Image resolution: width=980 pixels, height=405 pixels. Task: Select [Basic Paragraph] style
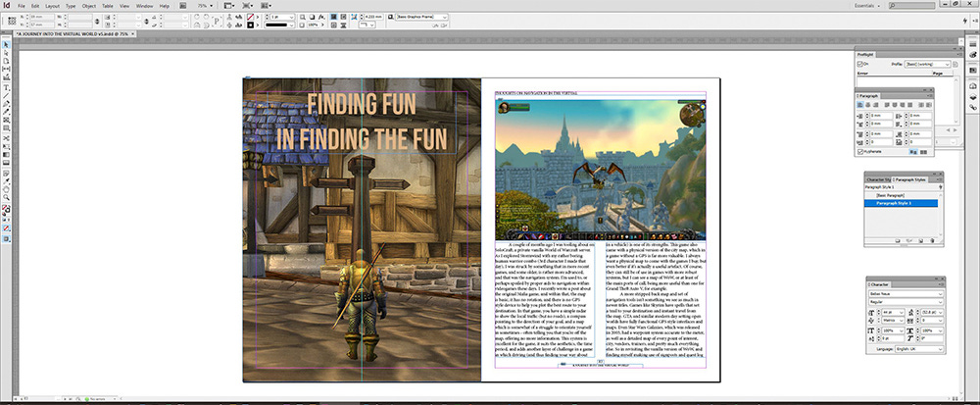tap(891, 195)
